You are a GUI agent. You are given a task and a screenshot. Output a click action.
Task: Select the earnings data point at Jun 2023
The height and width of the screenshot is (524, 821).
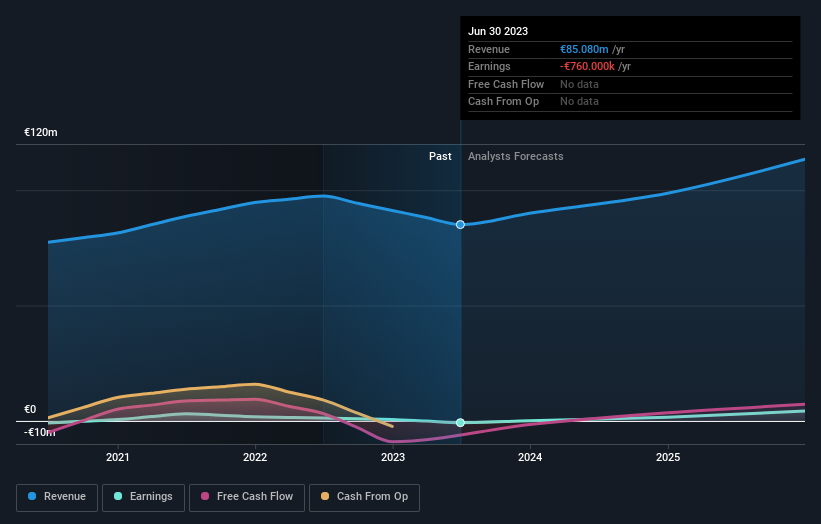[460, 422]
